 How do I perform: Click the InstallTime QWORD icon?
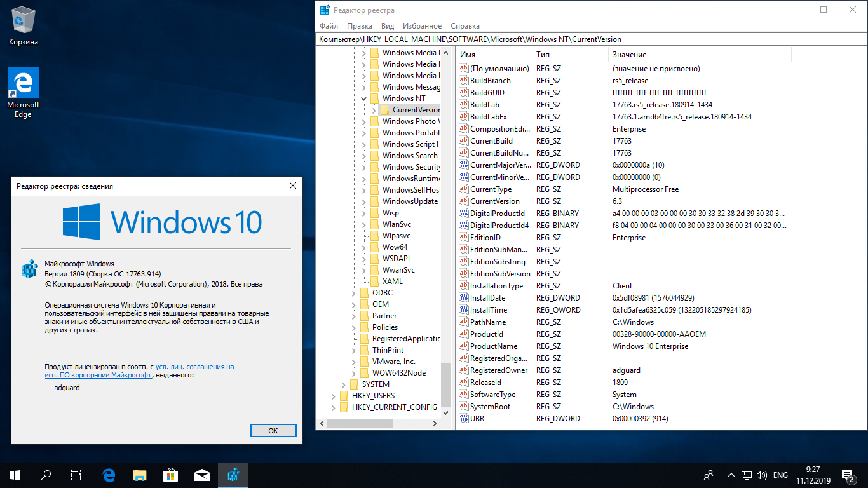464,310
